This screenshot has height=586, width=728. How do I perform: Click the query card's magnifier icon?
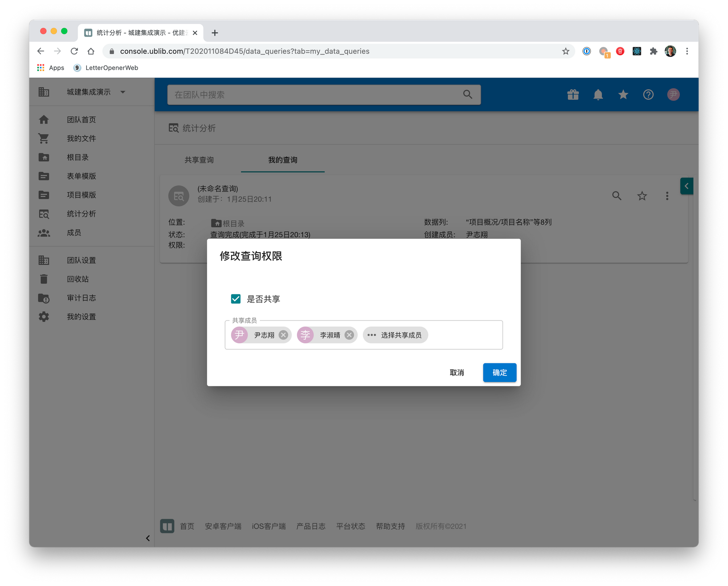tap(617, 196)
